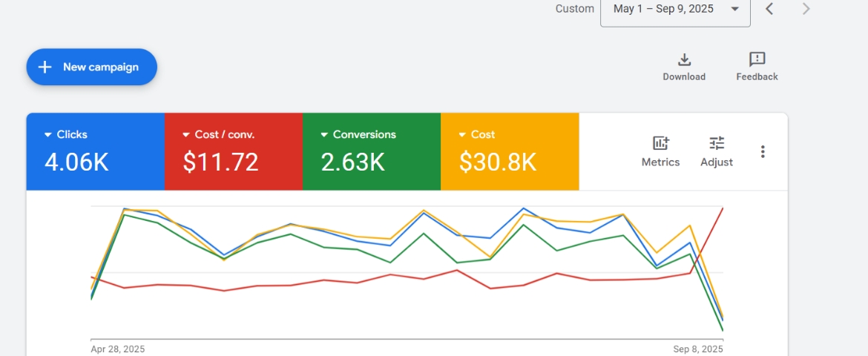
Task: Click the green 2.63K conversions value
Action: click(352, 162)
